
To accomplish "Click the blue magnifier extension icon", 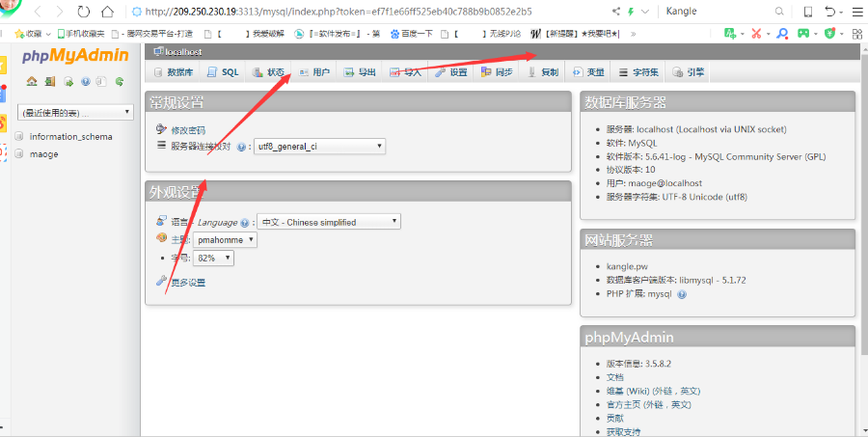I will tap(781, 34).
